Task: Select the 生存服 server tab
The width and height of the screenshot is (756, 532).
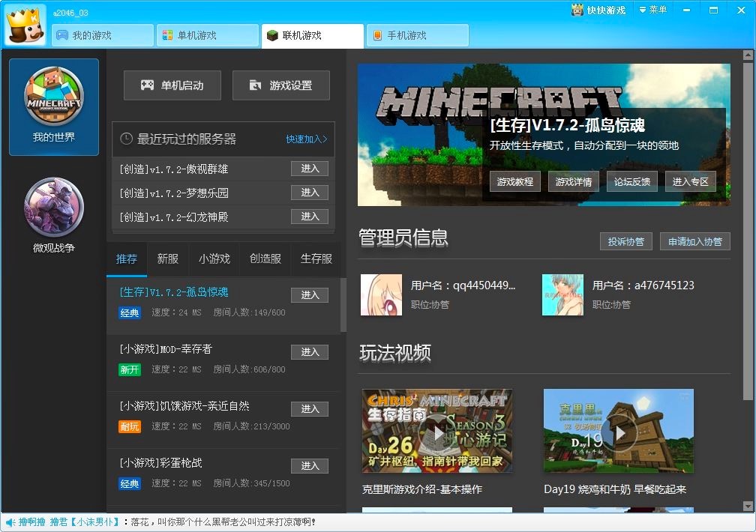Action: [315, 259]
